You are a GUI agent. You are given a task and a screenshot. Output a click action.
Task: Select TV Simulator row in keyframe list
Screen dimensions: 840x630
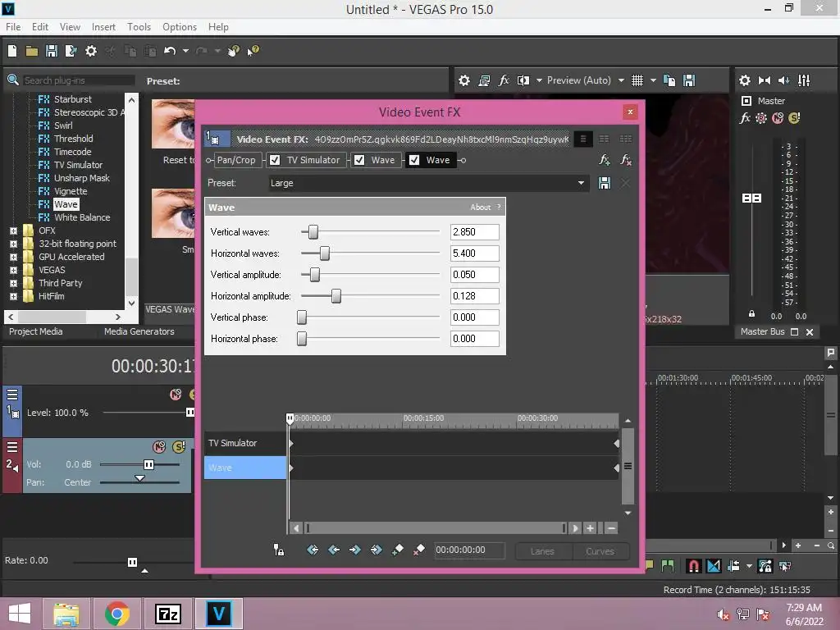[x=244, y=443]
